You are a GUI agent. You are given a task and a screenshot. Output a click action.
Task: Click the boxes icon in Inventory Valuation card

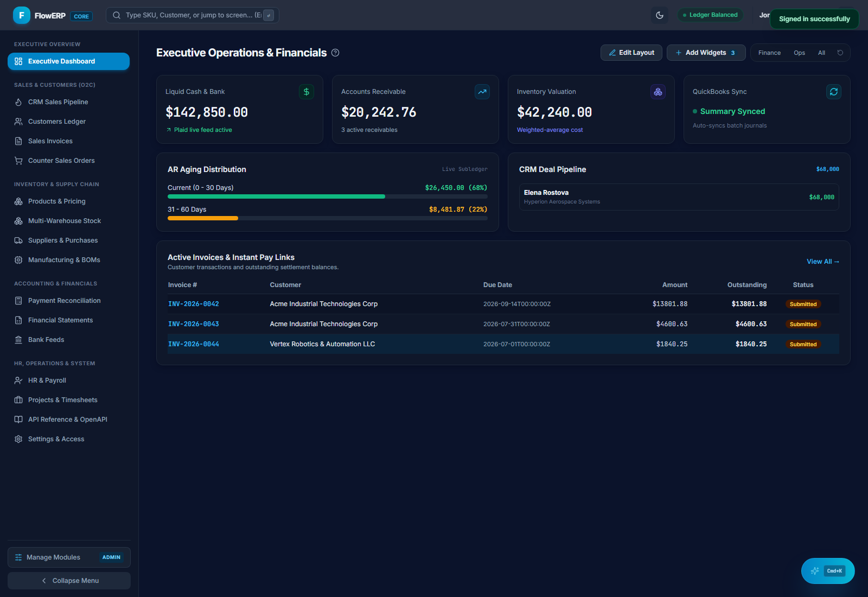[x=658, y=92]
